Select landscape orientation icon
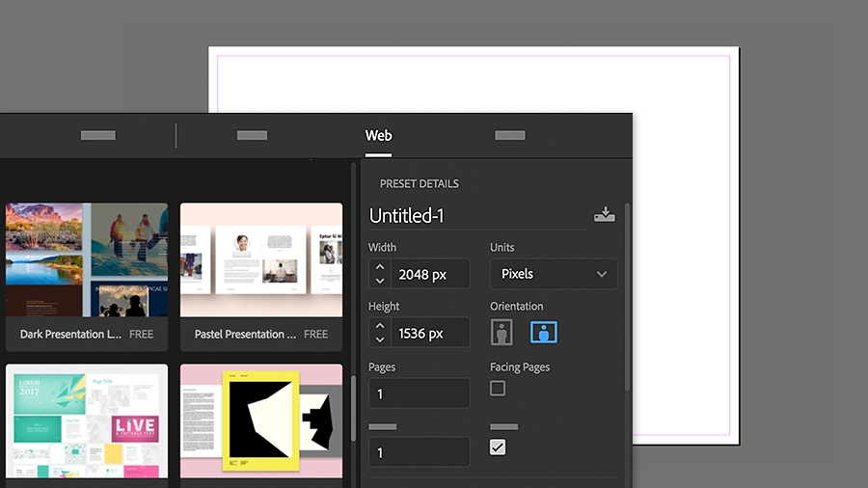 (544, 333)
